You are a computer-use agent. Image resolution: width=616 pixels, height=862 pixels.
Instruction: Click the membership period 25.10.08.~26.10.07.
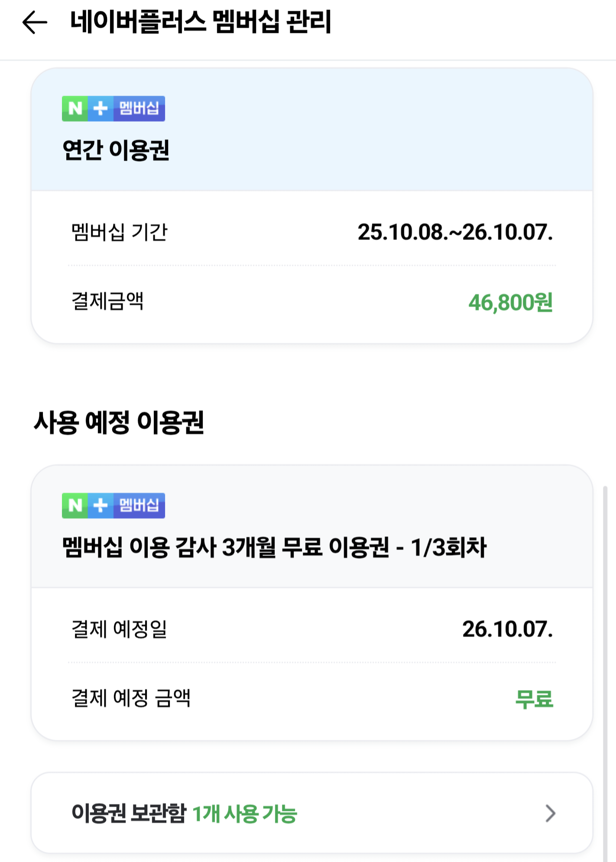click(x=455, y=232)
